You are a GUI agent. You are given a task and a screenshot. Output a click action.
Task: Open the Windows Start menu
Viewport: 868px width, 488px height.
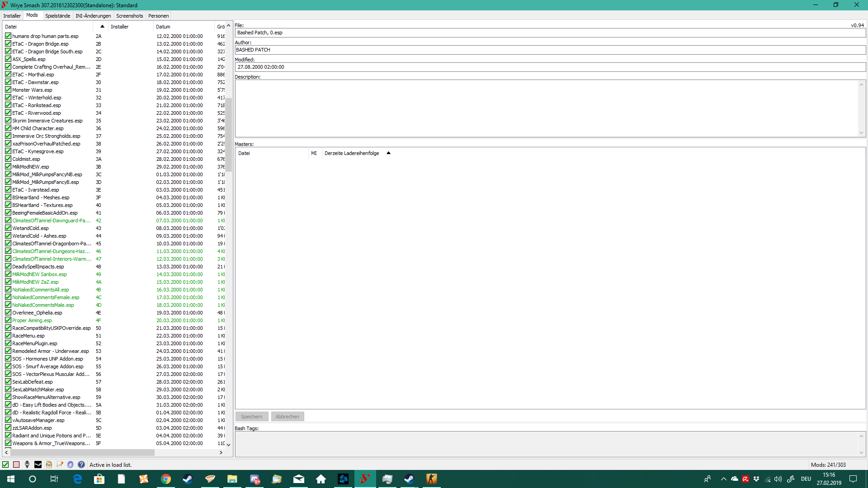click(x=11, y=479)
